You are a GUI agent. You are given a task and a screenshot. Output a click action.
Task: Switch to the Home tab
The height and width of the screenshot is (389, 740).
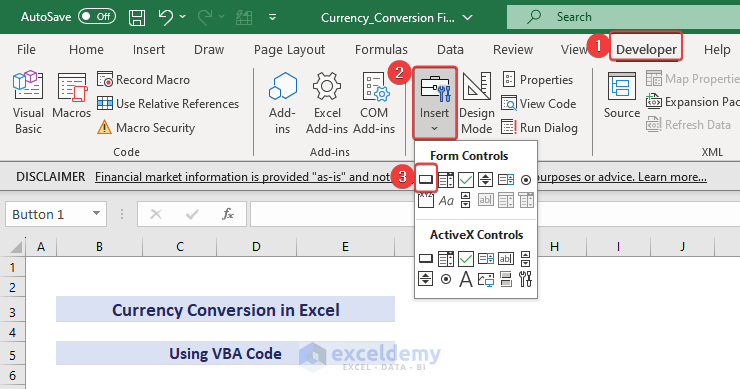(x=86, y=50)
